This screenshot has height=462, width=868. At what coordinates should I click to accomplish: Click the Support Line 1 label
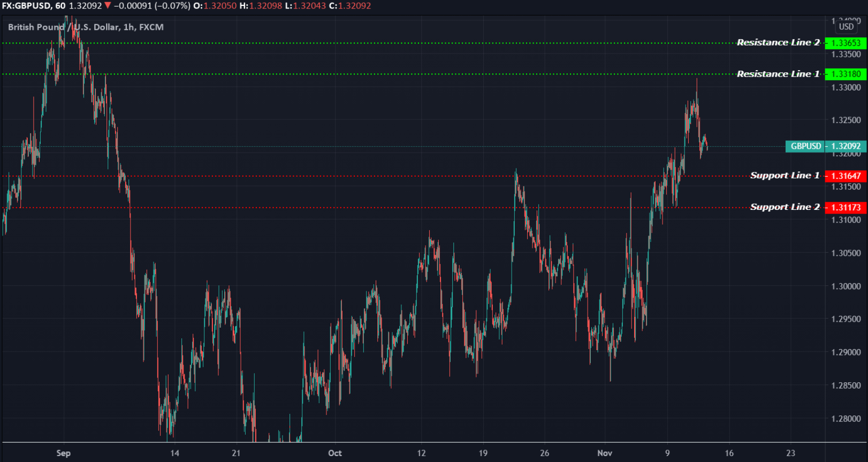785,176
